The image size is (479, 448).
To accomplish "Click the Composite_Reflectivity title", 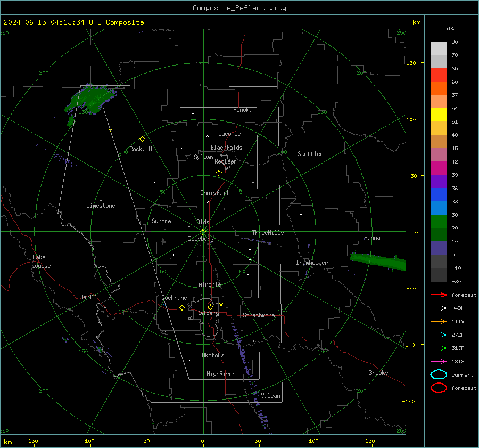I will (x=240, y=8).
